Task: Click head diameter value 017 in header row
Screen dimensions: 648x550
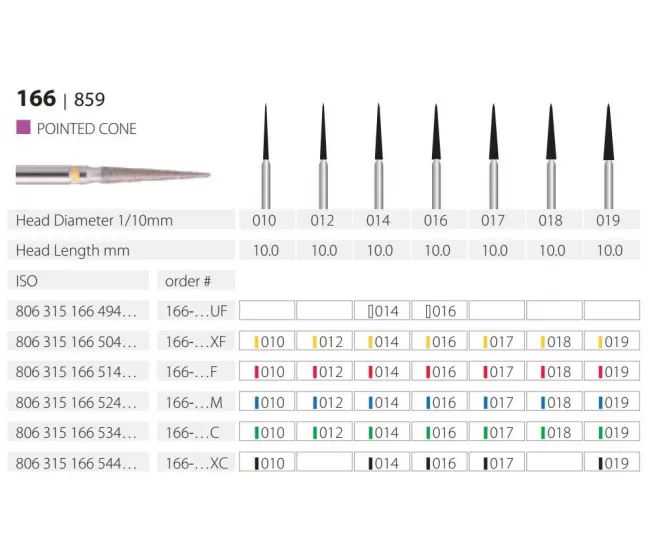Action: coord(493,220)
